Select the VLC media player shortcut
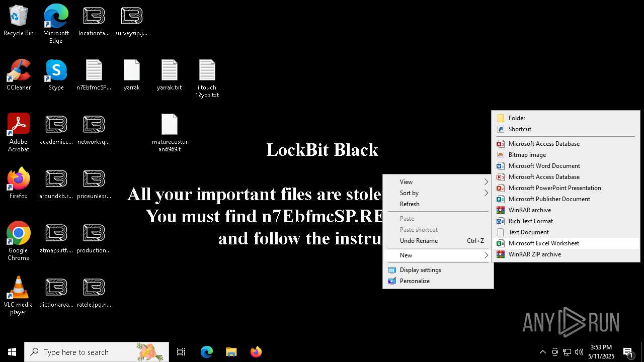This screenshot has height=362, width=644. click(19, 296)
